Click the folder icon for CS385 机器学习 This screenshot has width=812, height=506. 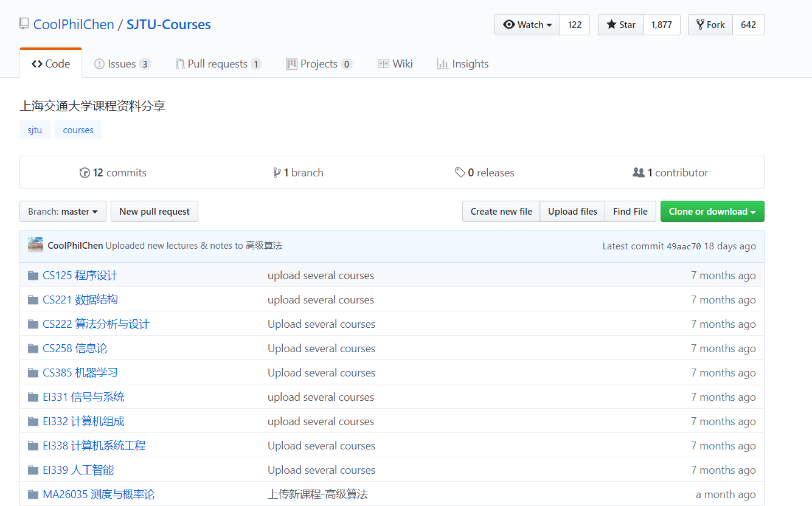[33, 373]
